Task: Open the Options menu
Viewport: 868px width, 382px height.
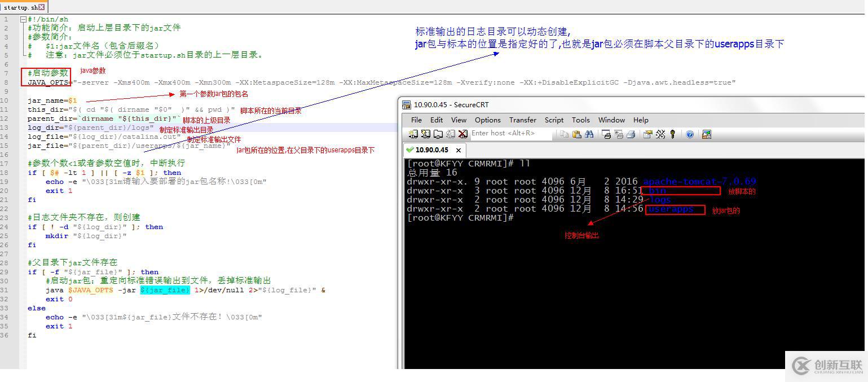Action: pyautogui.click(x=487, y=120)
